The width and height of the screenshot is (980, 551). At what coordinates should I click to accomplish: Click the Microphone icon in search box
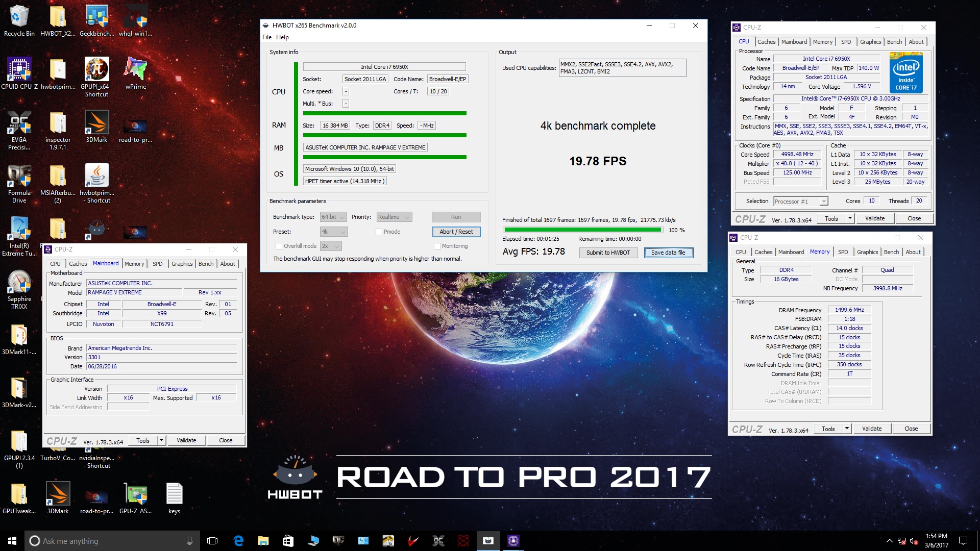[x=189, y=541]
